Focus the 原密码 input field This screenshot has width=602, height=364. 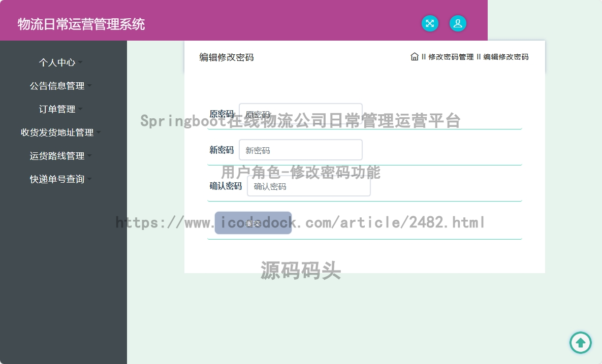pos(301,114)
